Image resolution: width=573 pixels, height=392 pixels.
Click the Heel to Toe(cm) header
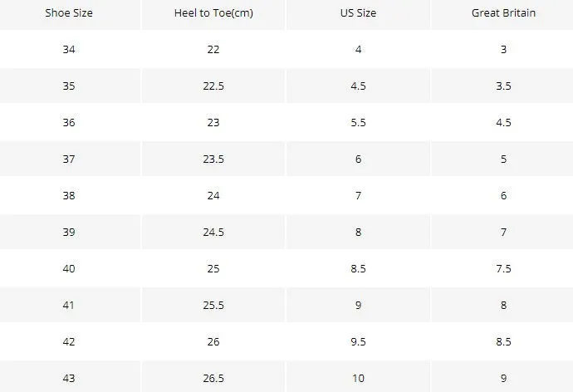pyautogui.click(x=213, y=12)
